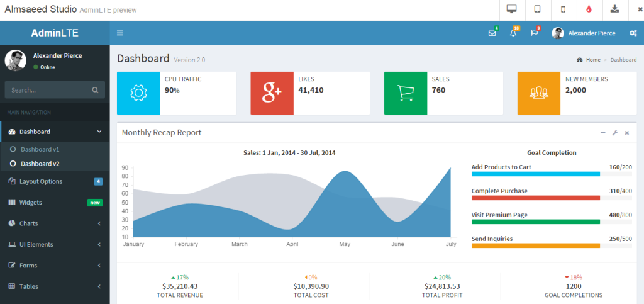Switch to desktop preview icon

(x=511, y=9)
